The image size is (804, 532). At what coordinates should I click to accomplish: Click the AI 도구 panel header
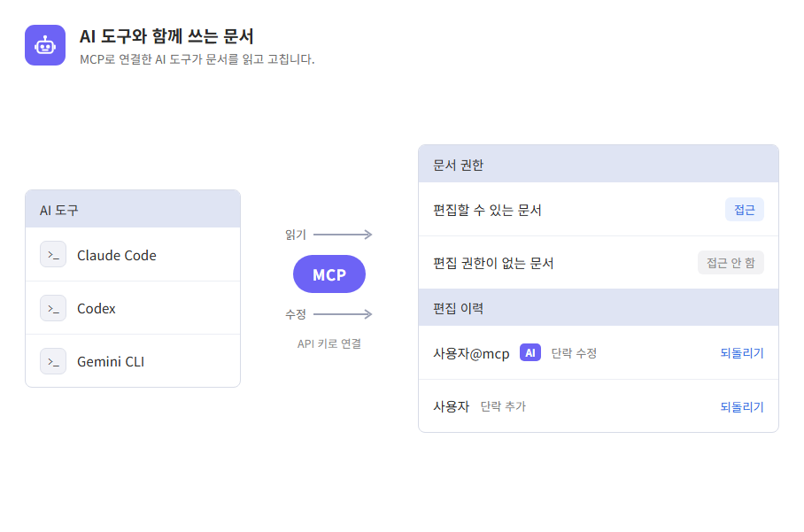pos(133,209)
